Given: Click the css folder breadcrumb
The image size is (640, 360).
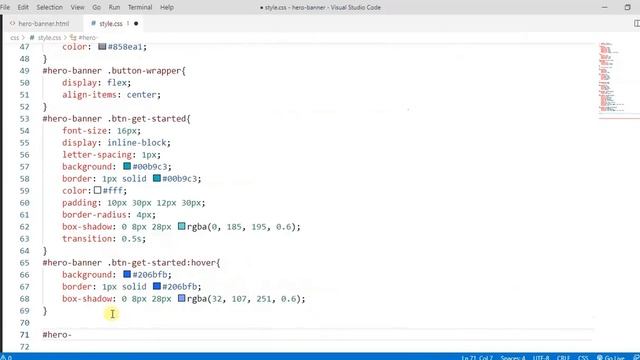Looking at the screenshot, I should 15,38.
